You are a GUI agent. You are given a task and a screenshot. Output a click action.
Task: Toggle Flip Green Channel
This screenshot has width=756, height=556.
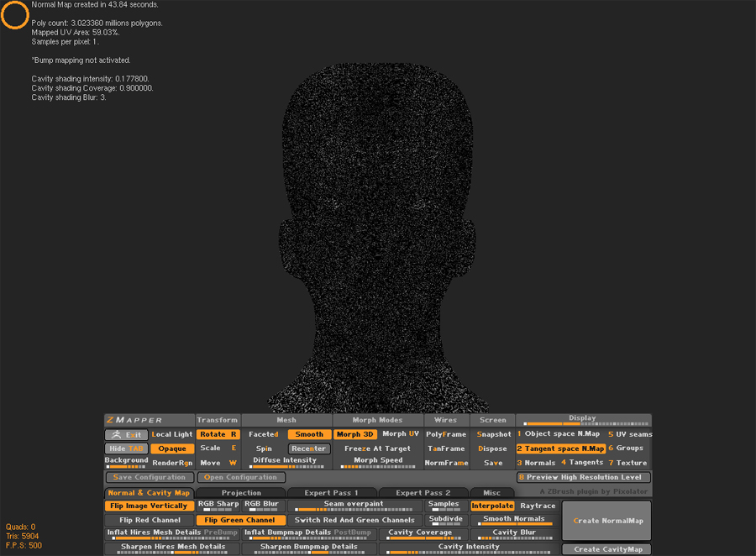coord(240,520)
